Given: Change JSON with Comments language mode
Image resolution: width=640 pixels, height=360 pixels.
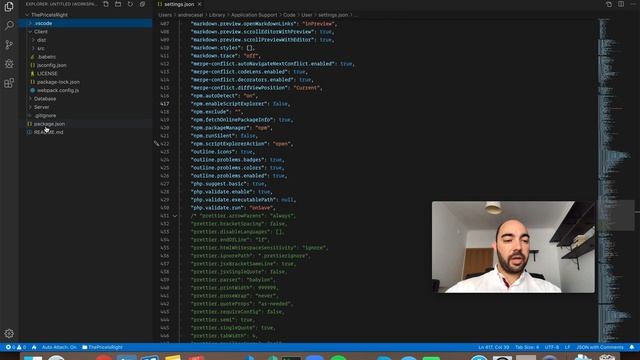Looking at the screenshot, I should click(600, 347).
